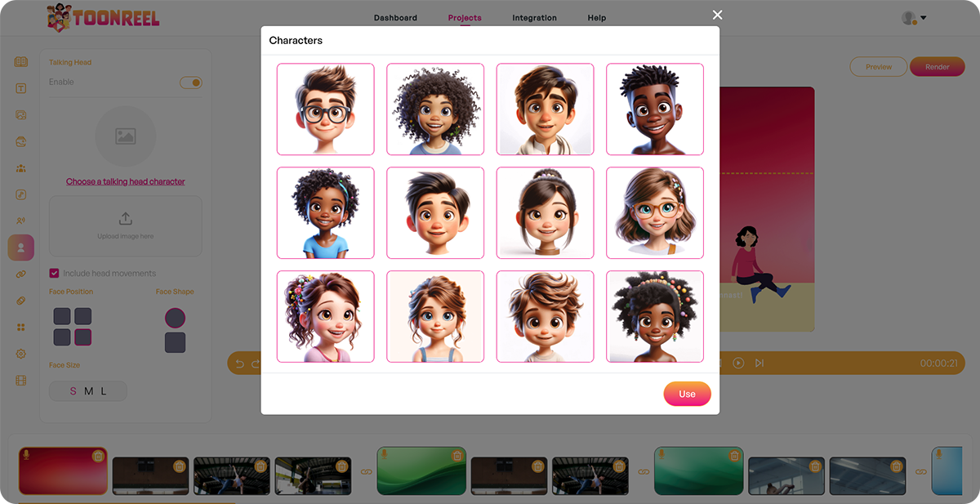Uncheck Include head movements checkbox

click(55, 274)
